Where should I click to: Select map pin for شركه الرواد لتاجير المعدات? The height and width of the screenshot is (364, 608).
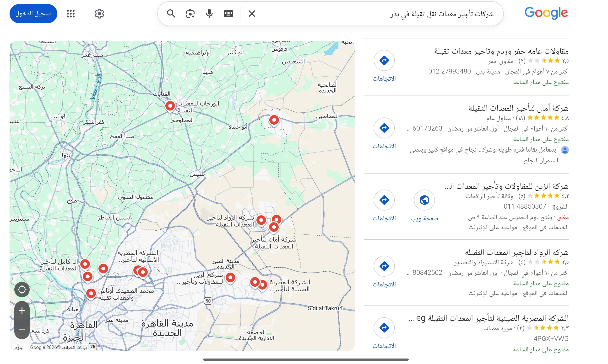pos(261,220)
